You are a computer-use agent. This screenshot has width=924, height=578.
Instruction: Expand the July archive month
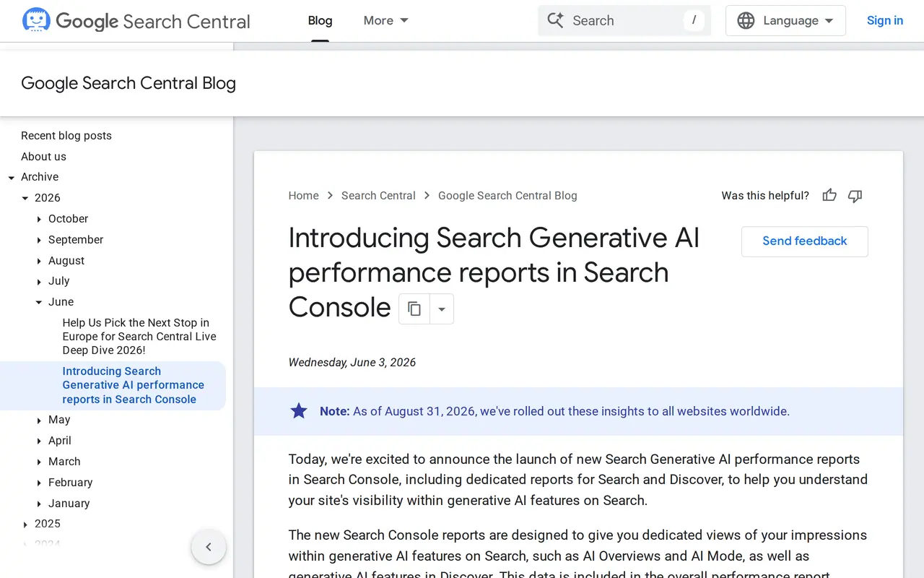pyautogui.click(x=39, y=282)
